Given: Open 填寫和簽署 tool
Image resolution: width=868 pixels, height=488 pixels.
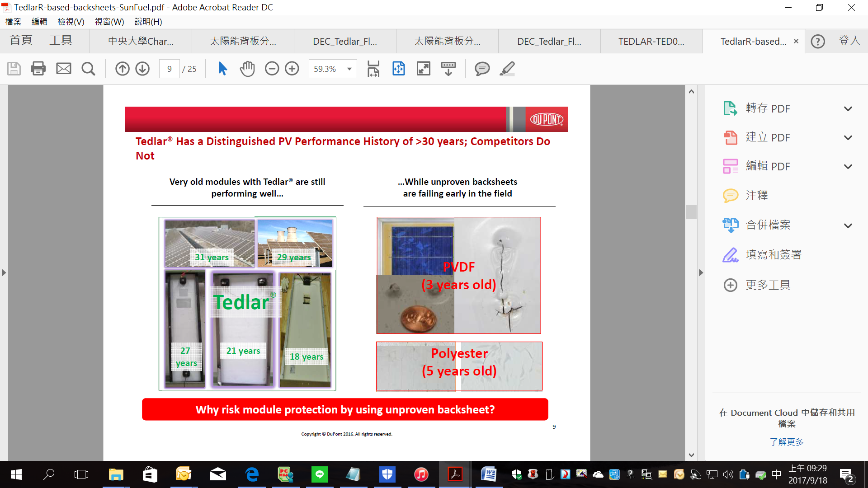Looking at the screenshot, I should point(773,255).
